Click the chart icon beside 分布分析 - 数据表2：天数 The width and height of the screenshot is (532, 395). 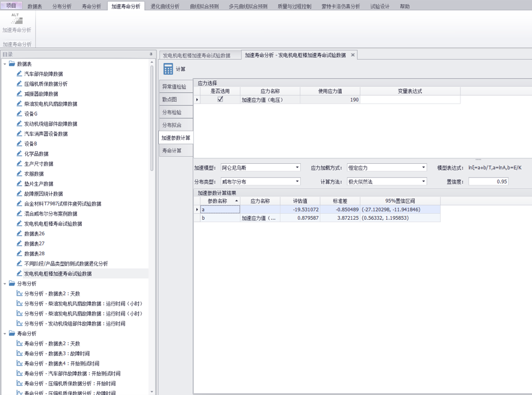[19, 294]
